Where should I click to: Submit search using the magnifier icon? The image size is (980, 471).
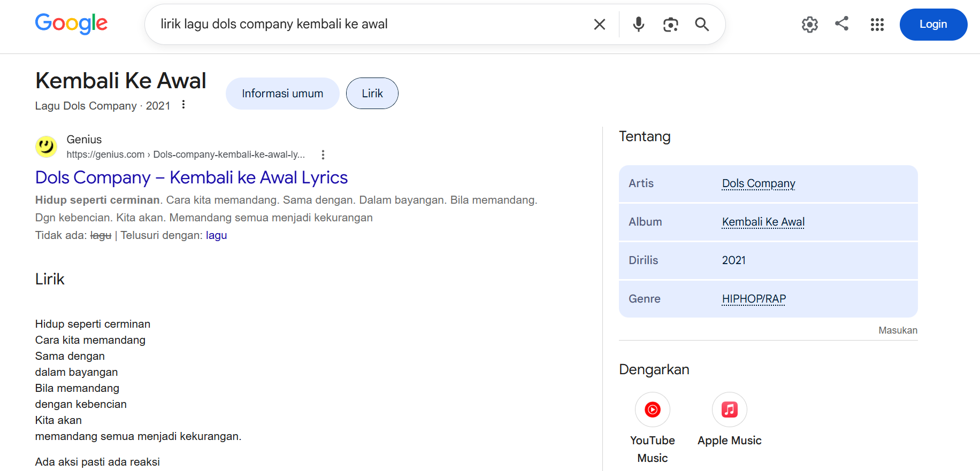(x=702, y=24)
